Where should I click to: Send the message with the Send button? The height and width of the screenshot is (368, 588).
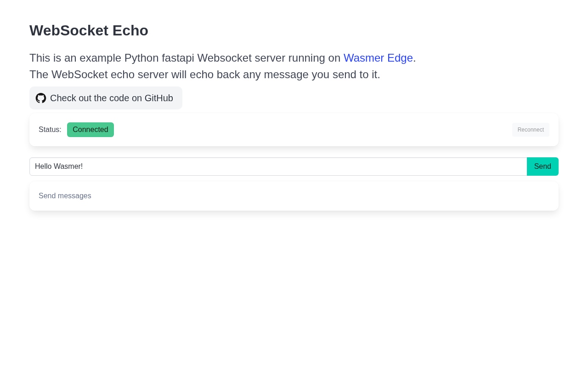(x=542, y=167)
